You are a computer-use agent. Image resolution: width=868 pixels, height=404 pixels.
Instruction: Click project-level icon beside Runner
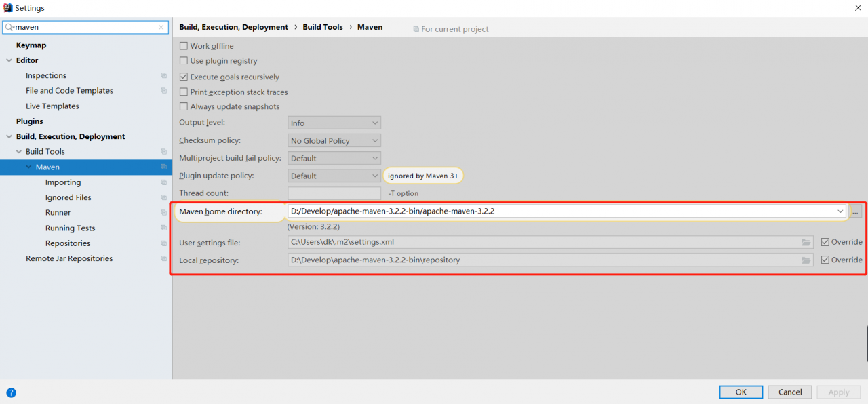[x=163, y=213]
